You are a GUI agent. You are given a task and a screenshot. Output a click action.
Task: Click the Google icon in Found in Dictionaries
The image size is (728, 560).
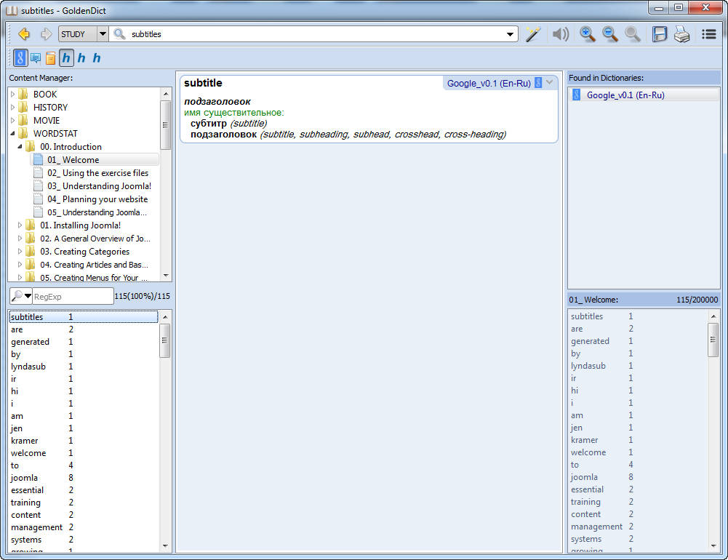[576, 95]
